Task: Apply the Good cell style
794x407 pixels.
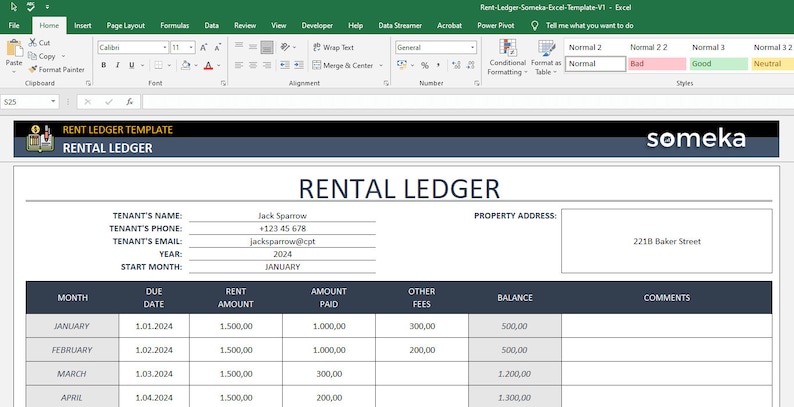Action: [719, 64]
